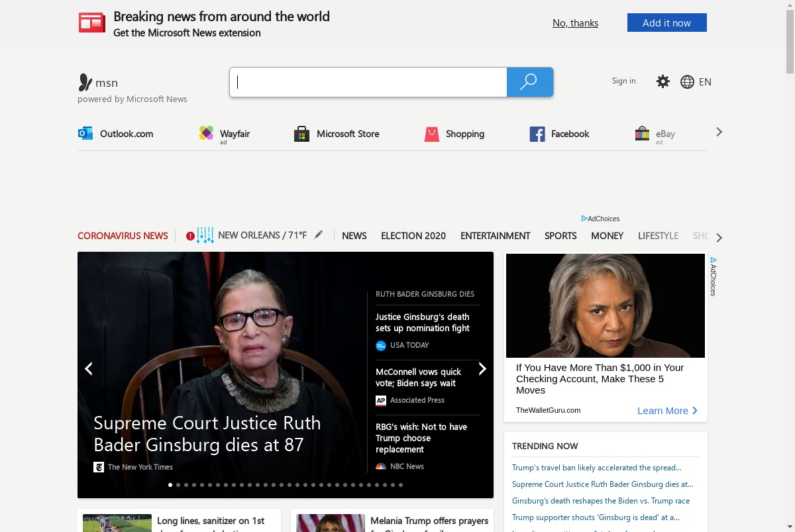This screenshot has width=795, height=532.
Task: Click the Microsoft Store bag icon
Action: click(x=302, y=134)
